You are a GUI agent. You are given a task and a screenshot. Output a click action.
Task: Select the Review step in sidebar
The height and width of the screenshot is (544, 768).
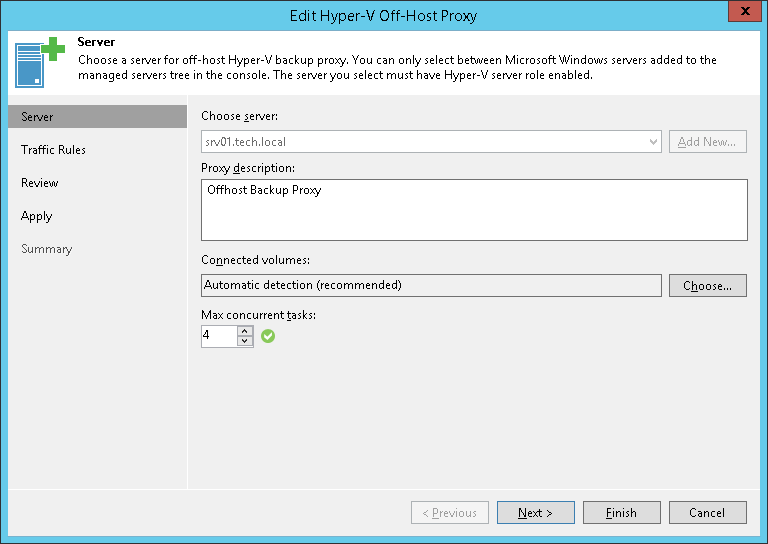pos(40,183)
